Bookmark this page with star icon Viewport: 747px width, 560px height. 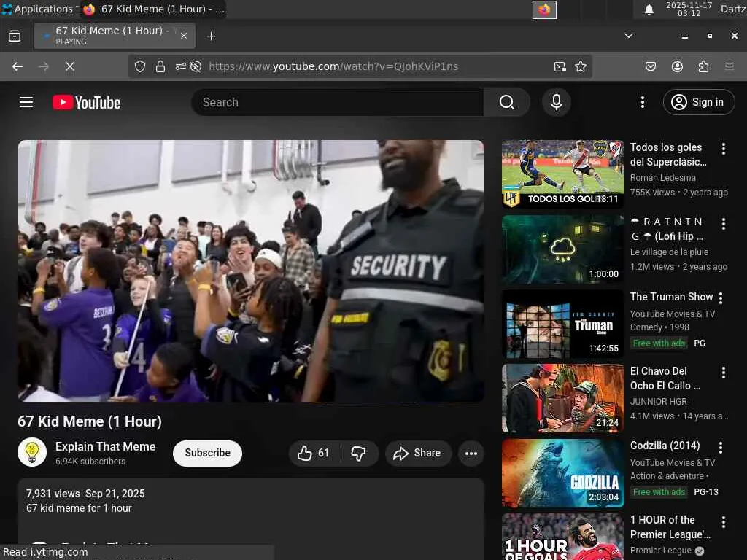(x=580, y=66)
